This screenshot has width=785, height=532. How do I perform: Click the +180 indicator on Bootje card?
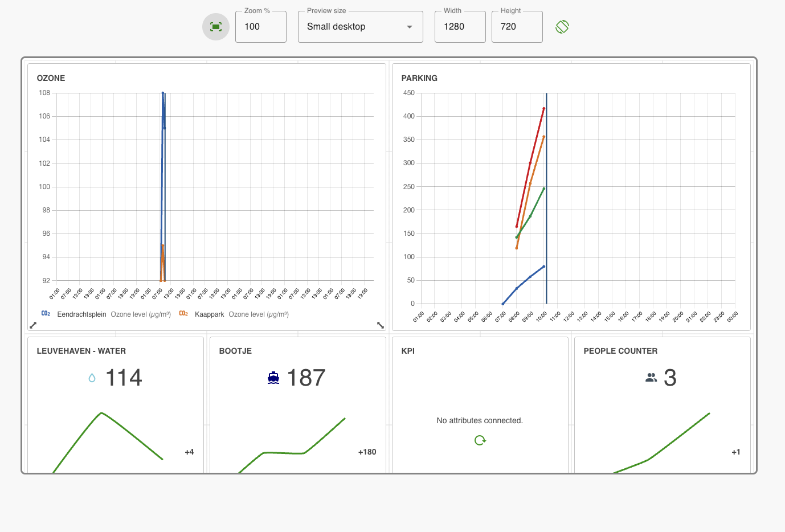pyautogui.click(x=367, y=452)
